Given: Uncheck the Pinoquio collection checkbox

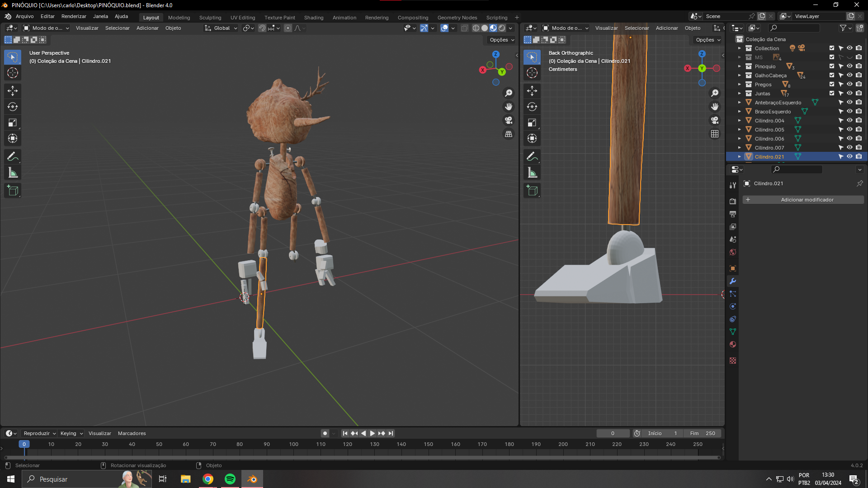Looking at the screenshot, I should coord(832,66).
